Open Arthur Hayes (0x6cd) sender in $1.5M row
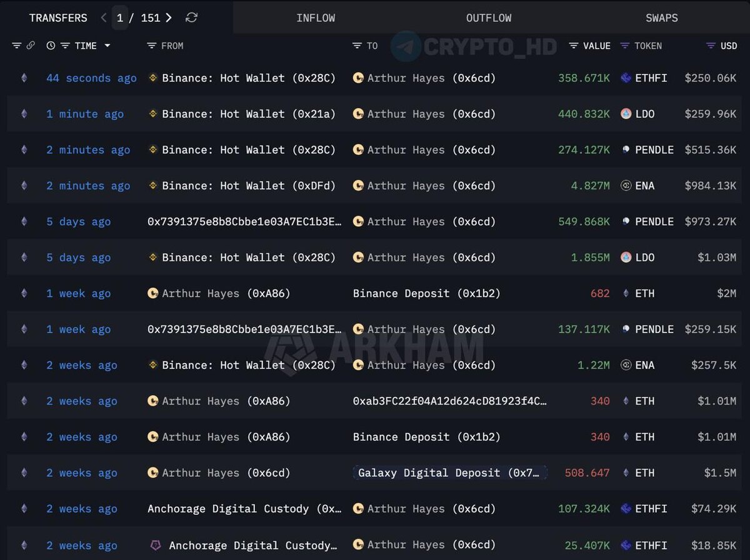Screen dimensions: 750x560 tap(226, 473)
